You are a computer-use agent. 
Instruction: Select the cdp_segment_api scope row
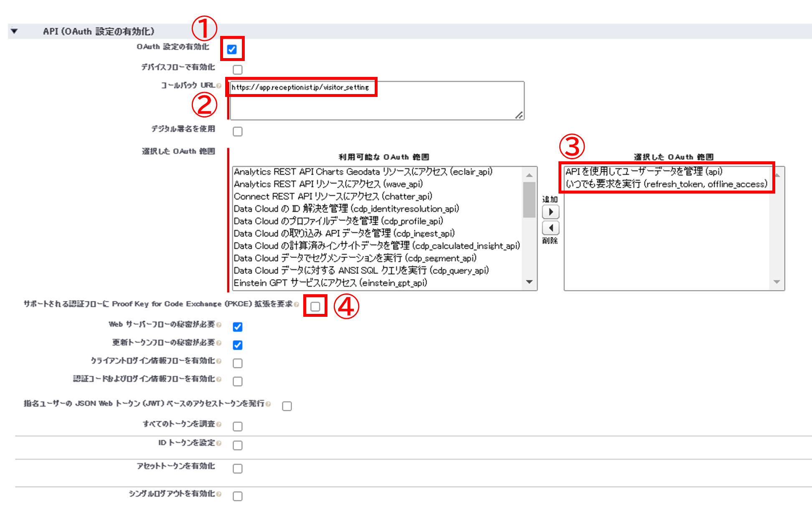(x=355, y=258)
